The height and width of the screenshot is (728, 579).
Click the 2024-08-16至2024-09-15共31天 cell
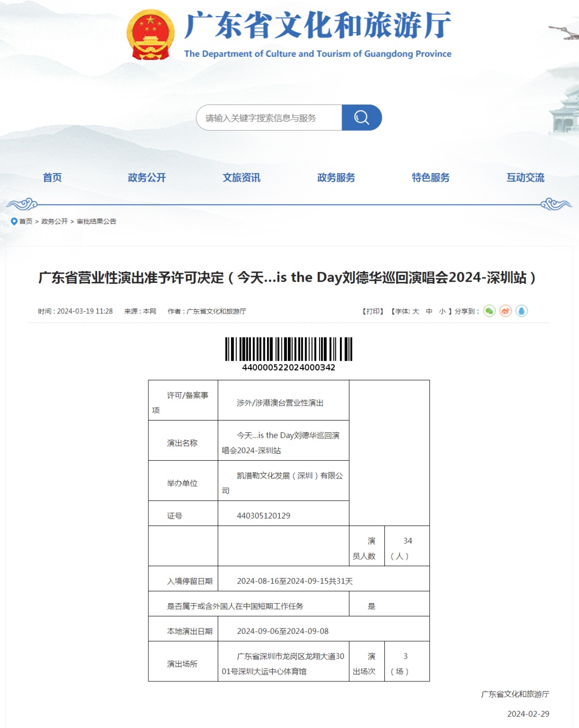point(324,579)
